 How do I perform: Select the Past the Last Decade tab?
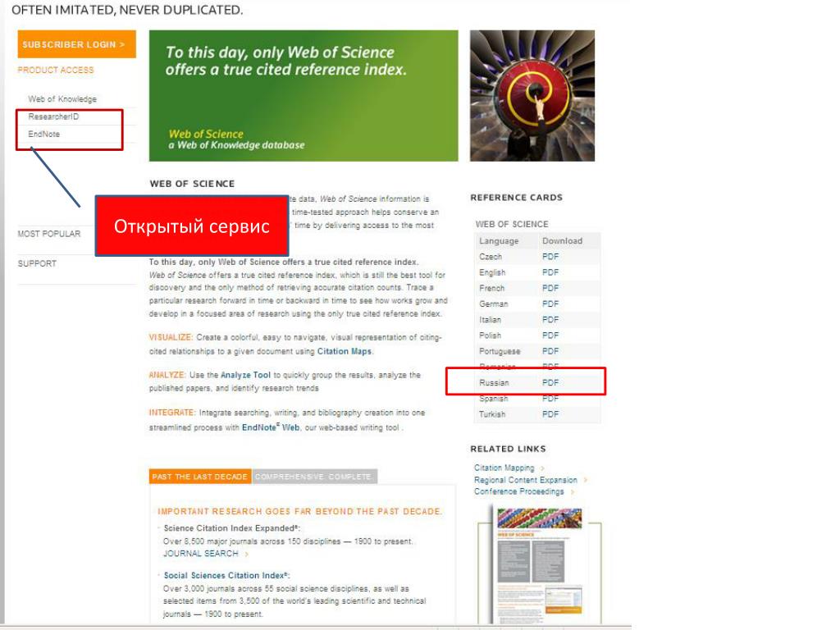[200, 477]
